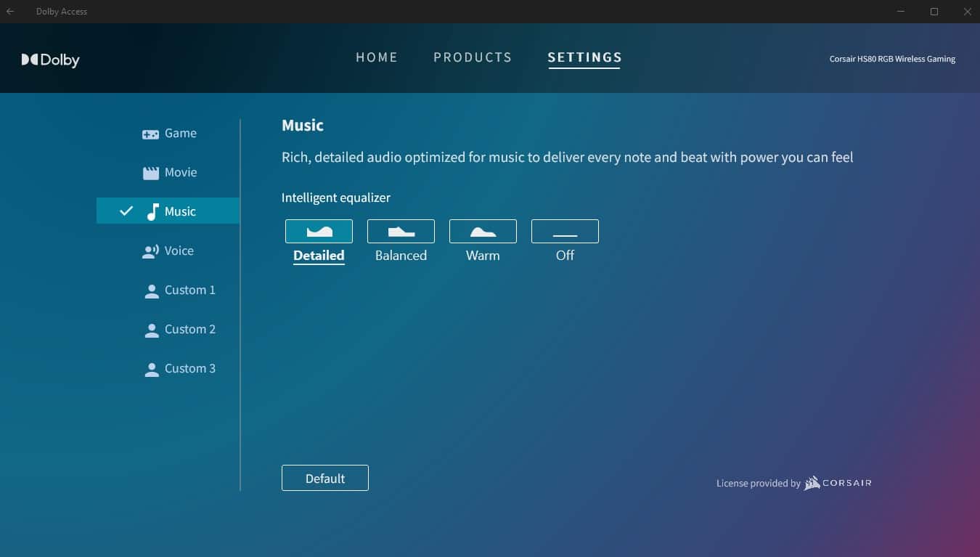Click the back arrow in title bar
This screenshot has width=980, height=557.
coord(10,12)
